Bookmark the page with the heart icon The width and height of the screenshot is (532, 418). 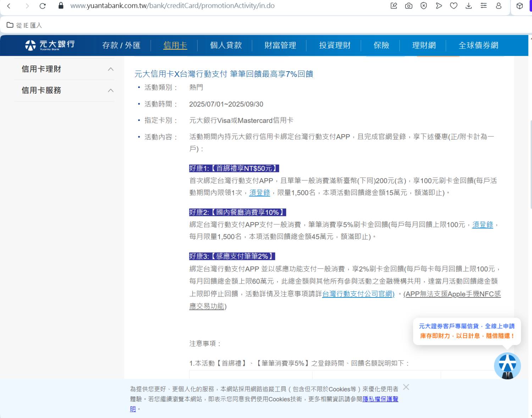454,6
